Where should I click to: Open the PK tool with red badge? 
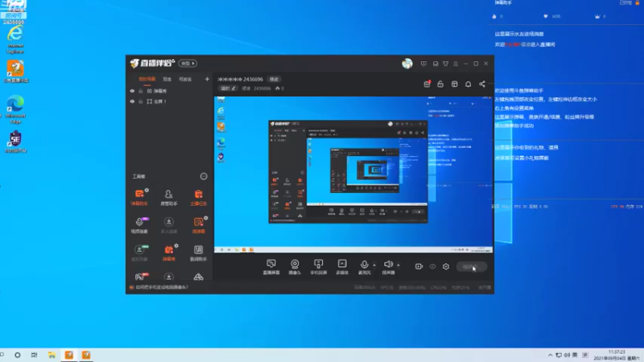140,277
